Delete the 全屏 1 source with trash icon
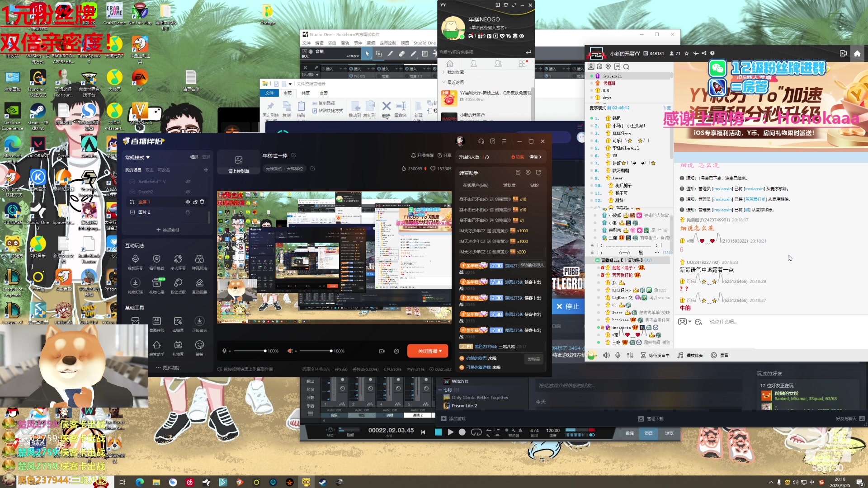868x488 pixels. (202, 202)
